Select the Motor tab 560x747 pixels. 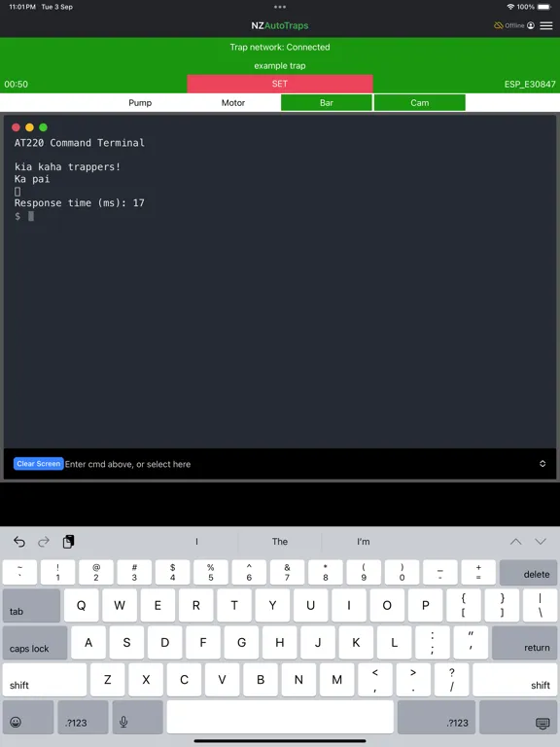pos(233,102)
